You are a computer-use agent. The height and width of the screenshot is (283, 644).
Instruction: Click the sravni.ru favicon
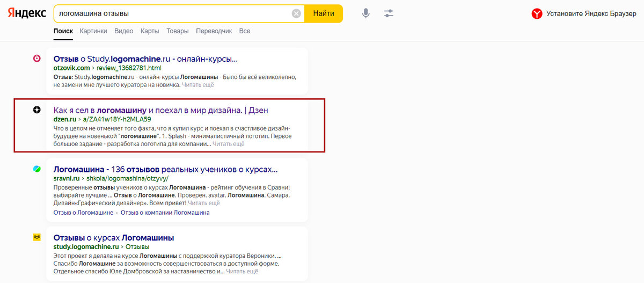36,169
